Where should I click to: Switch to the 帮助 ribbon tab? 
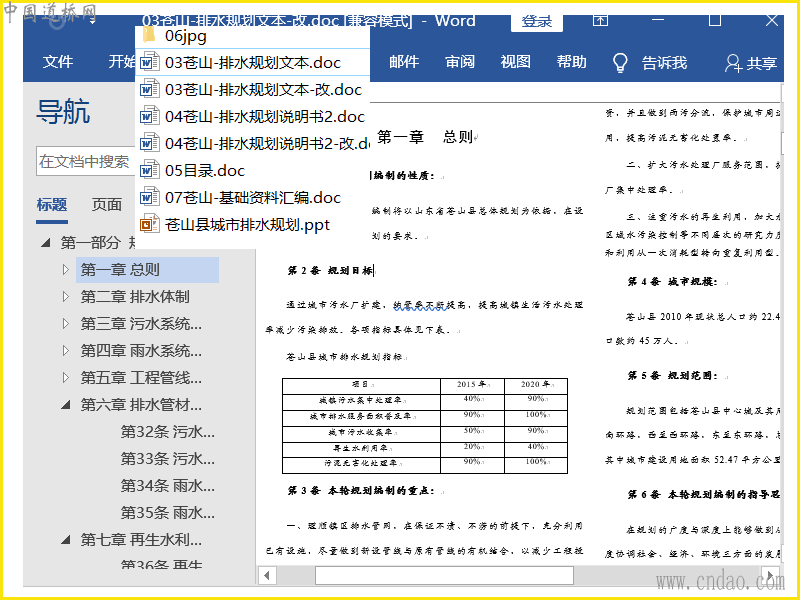click(x=571, y=62)
